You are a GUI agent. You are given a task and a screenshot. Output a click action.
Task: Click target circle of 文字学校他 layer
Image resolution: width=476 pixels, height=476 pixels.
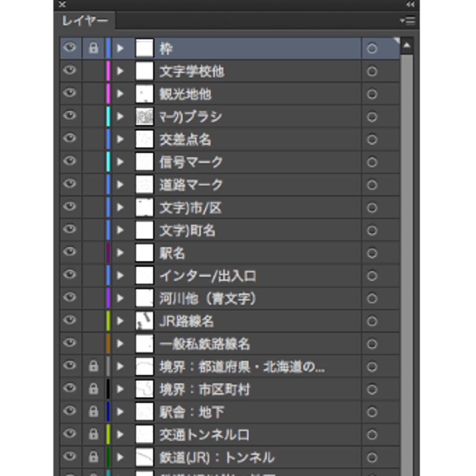[372, 71]
